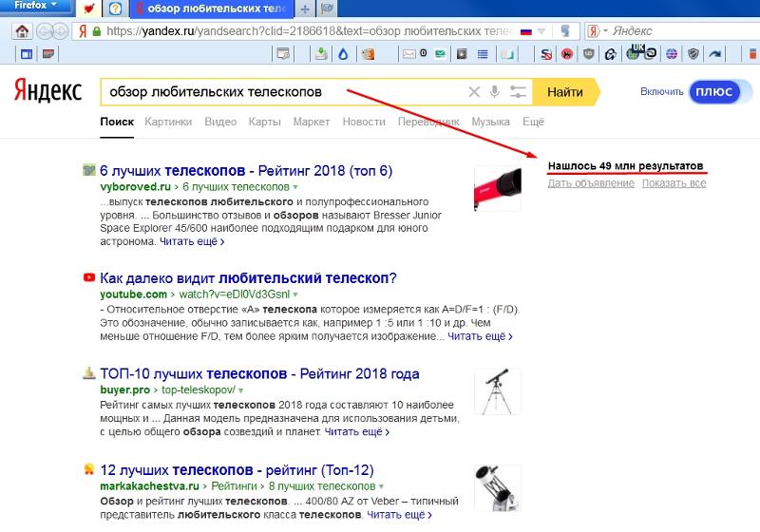Click the window settings toolbar icon
Screen dimensions: 760x532
(283, 54)
